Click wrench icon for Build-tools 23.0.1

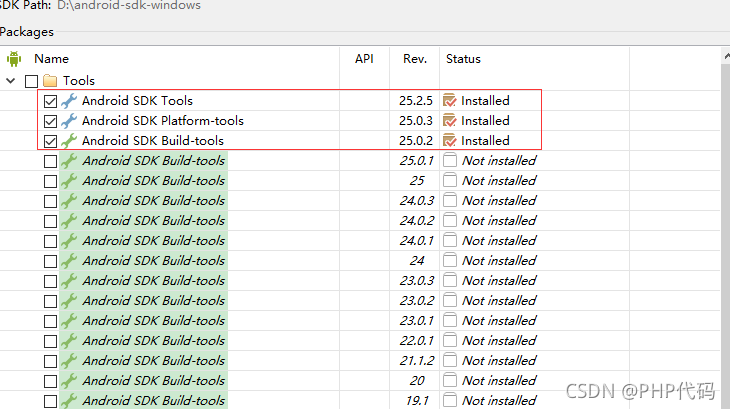click(x=69, y=321)
